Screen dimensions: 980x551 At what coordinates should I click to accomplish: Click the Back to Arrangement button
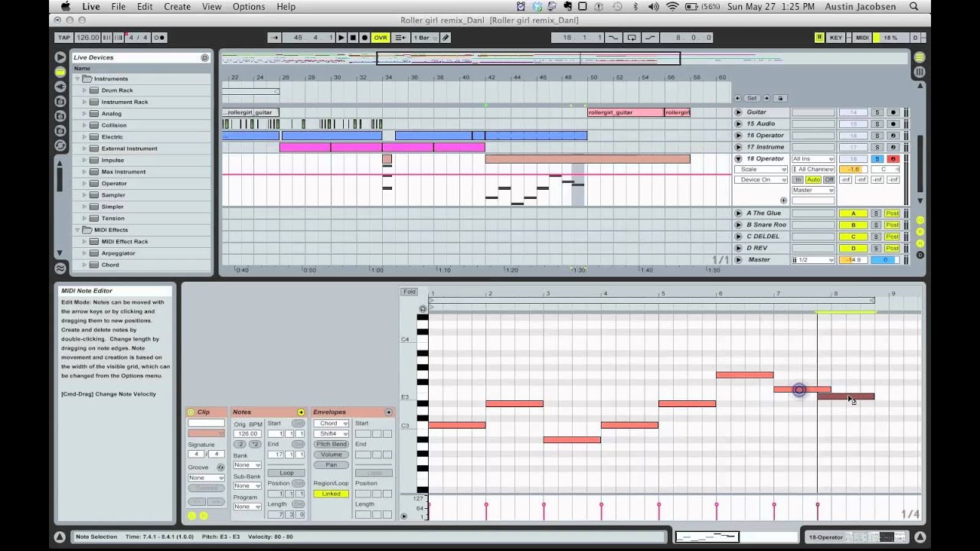[400, 37]
